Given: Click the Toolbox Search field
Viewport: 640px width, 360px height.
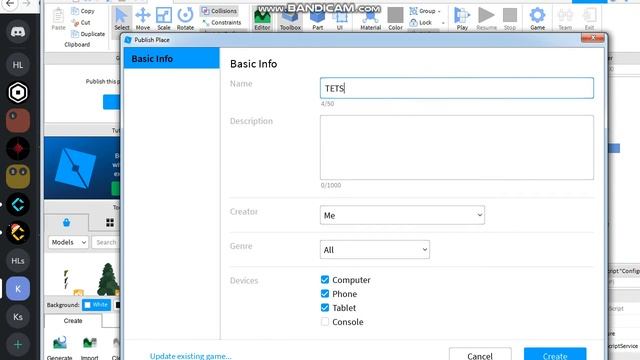Looking at the screenshot, I should (106, 242).
